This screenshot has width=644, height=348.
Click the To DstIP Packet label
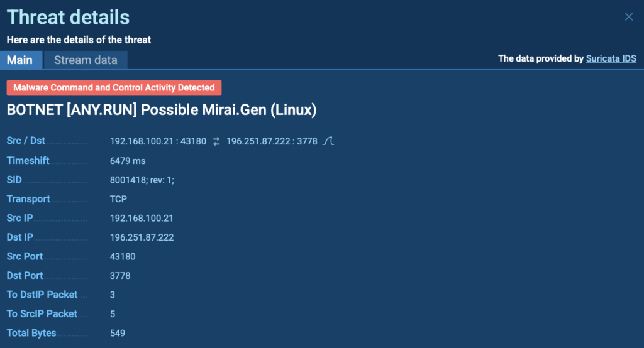coord(42,295)
